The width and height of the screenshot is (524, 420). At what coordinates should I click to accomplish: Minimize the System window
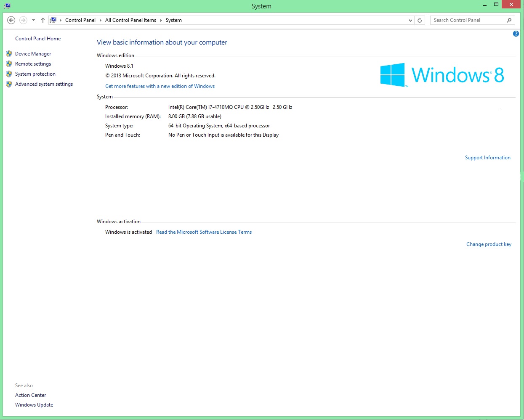tap(485, 5)
